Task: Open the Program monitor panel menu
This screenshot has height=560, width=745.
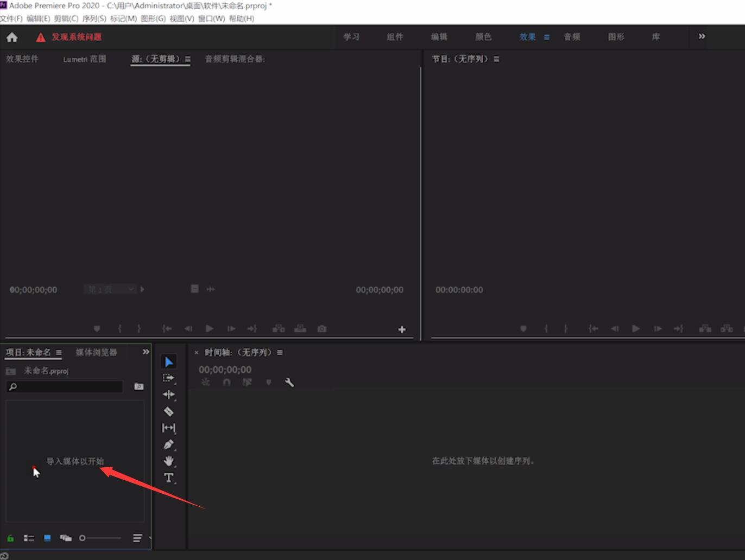Action: point(496,59)
